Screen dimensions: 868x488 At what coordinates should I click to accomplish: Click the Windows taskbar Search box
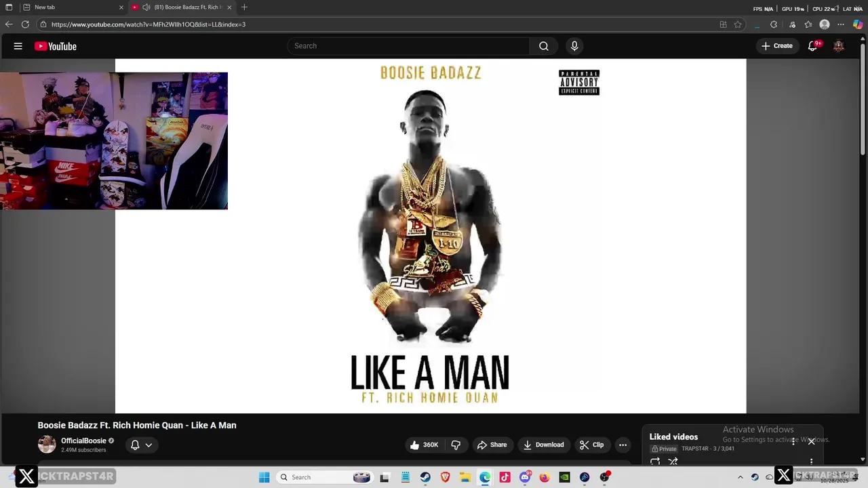pyautogui.click(x=325, y=477)
